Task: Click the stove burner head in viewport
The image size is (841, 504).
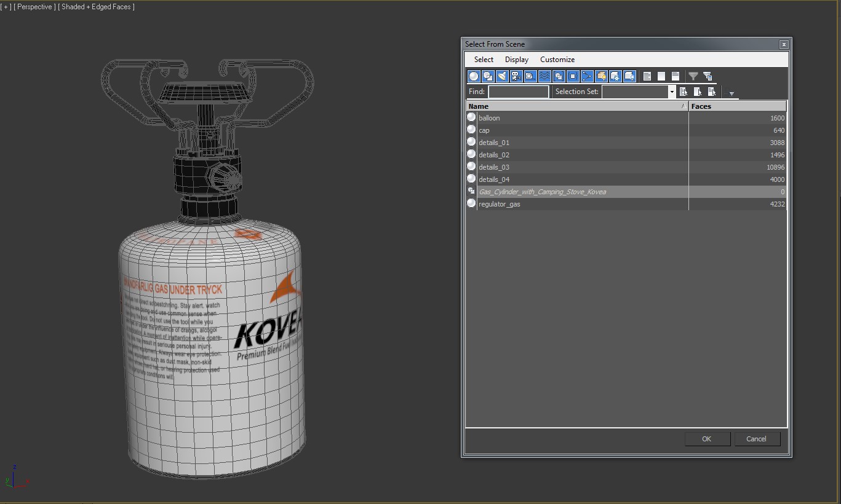Action: click(205, 93)
